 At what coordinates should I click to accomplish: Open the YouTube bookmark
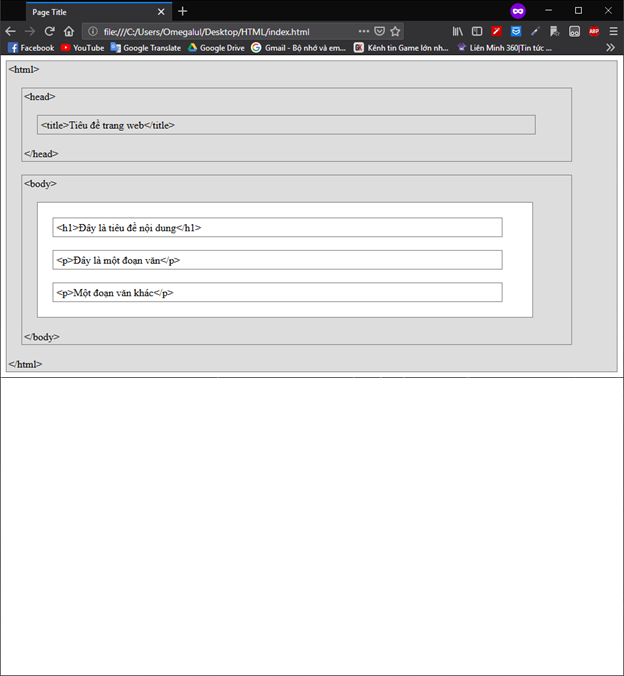(x=82, y=47)
